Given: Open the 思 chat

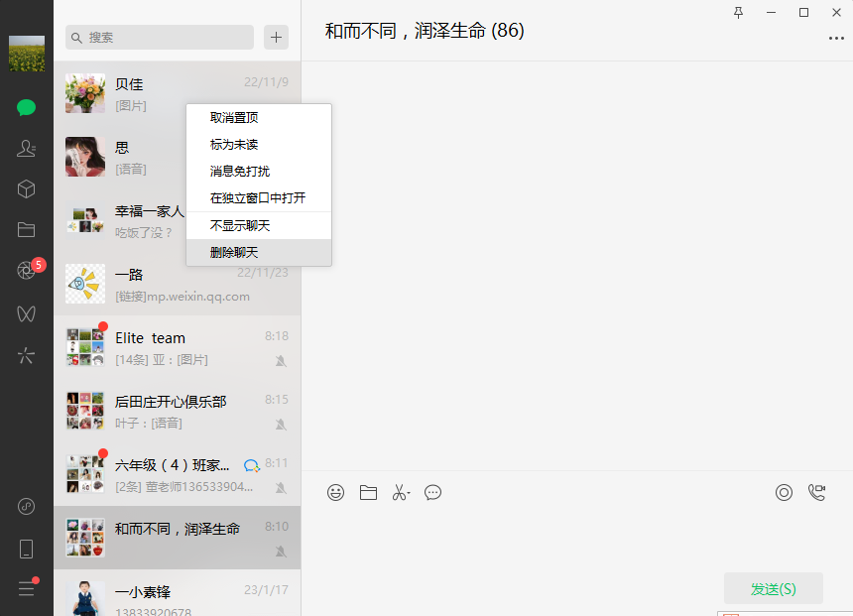Looking at the screenshot, I should 120,157.
